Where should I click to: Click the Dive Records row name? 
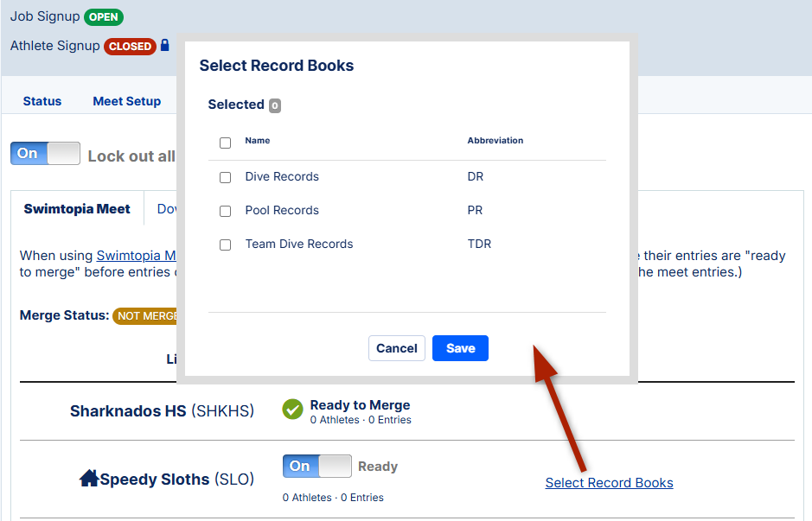282,176
